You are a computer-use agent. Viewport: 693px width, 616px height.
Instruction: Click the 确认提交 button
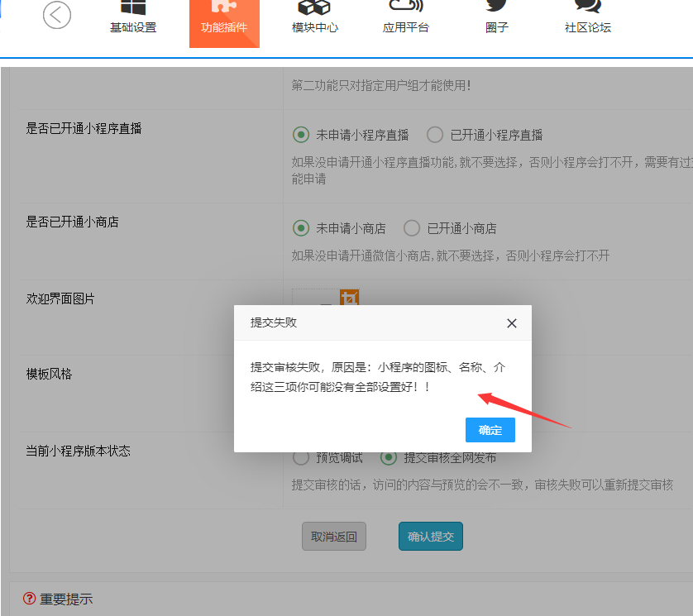pyautogui.click(x=430, y=537)
